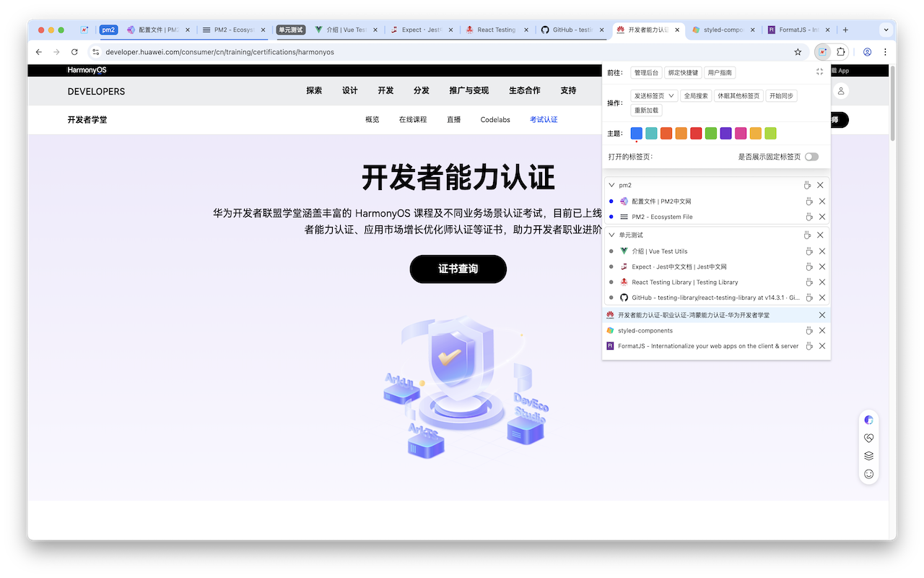Open the 推广与变现 menu in the header
The height and width of the screenshot is (578, 924).
469,91
